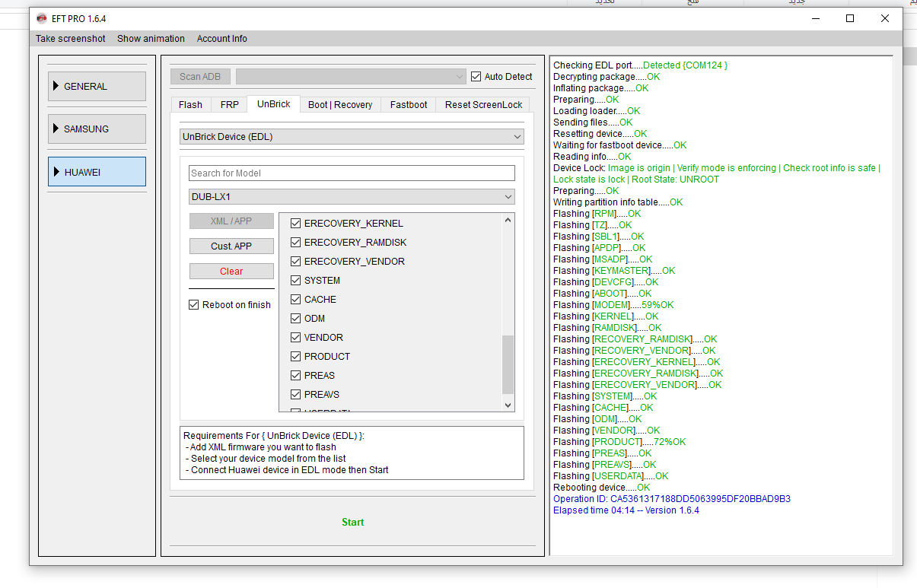
Task: Open the Boot | Recovery tab
Action: [340, 105]
